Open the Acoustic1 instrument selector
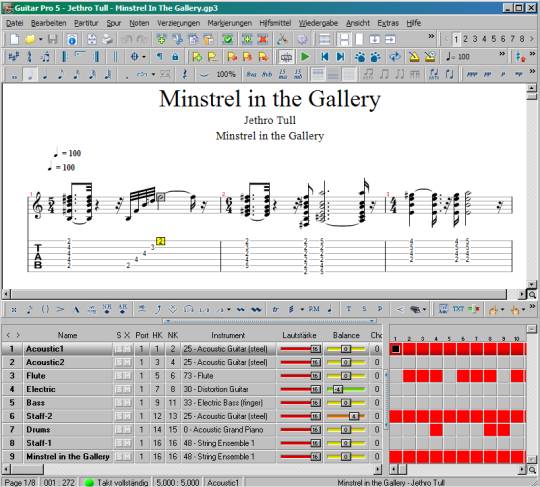Image resolution: width=540 pixels, height=487 pixels. pyautogui.click(x=228, y=349)
